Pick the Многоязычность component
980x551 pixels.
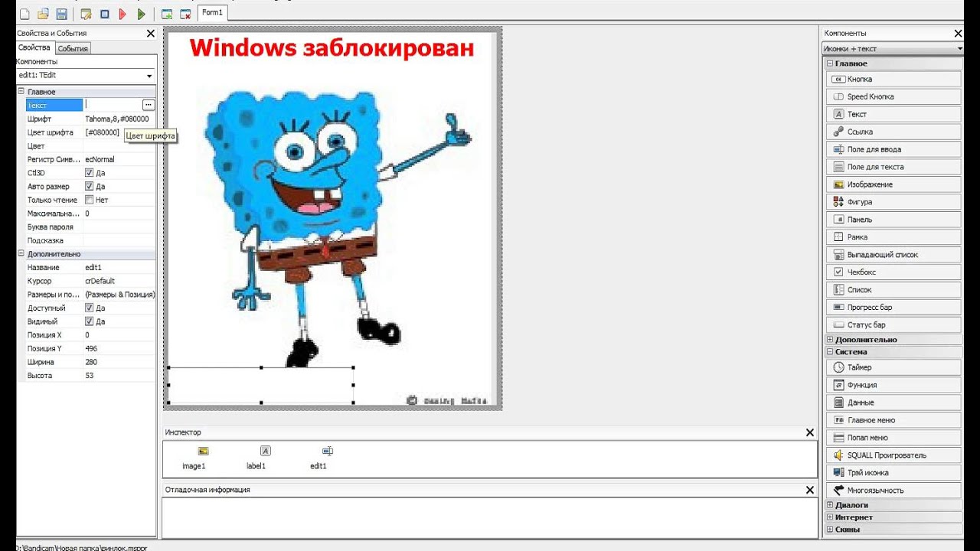pyautogui.click(x=893, y=491)
